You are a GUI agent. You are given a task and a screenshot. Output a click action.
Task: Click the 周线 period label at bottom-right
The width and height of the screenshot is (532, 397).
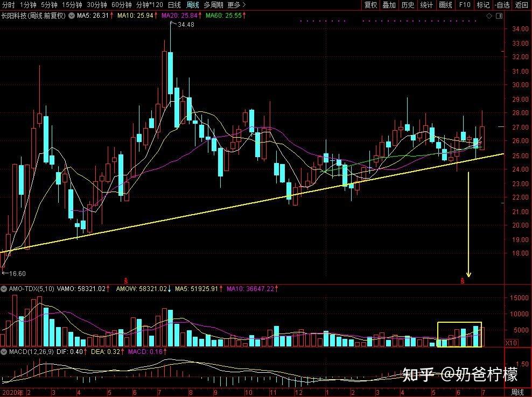click(517, 392)
